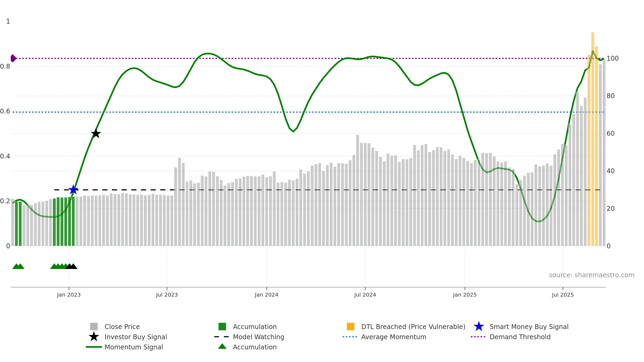Click the blue star icon in legend

point(479,326)
